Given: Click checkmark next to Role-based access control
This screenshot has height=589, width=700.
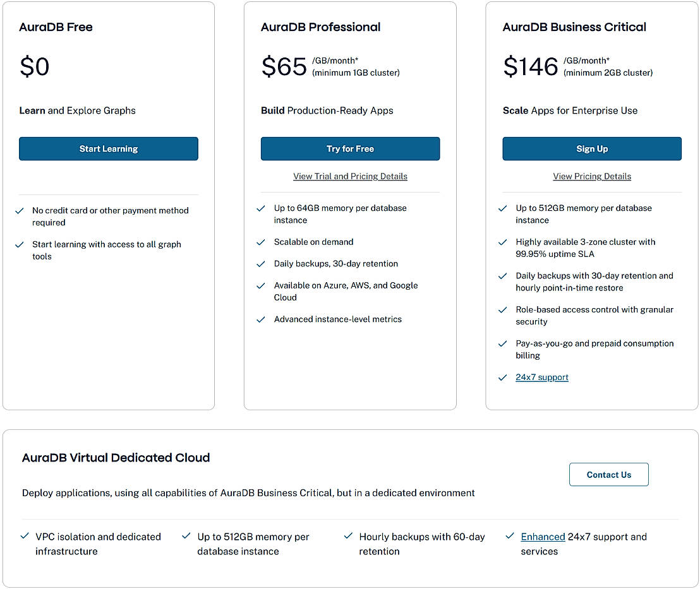Looking at the screenshot, I should [x=503, y=310].
